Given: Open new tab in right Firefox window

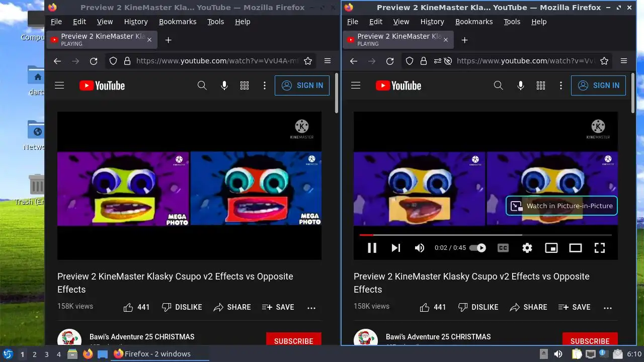Looking at the screenshot, I should [x=465, y=40].
